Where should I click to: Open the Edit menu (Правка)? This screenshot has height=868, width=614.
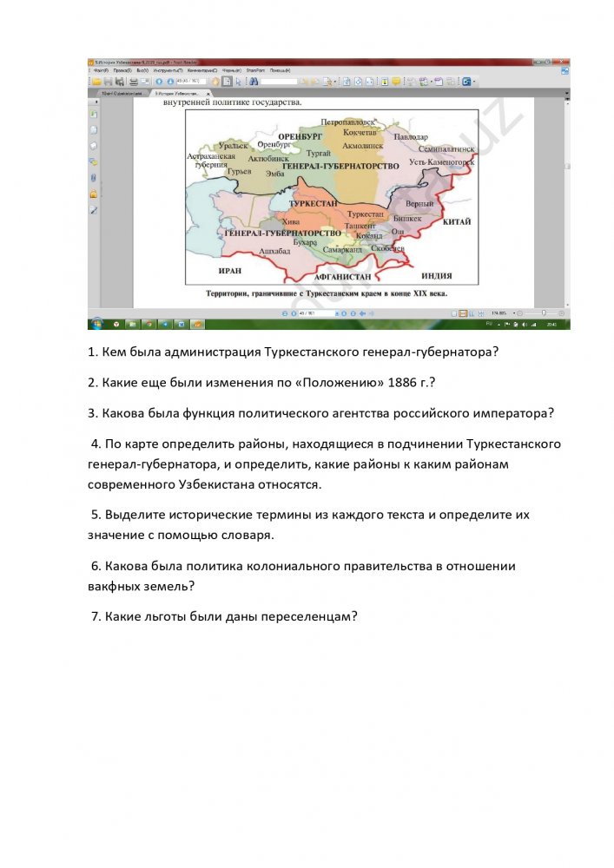coord(122,71)
